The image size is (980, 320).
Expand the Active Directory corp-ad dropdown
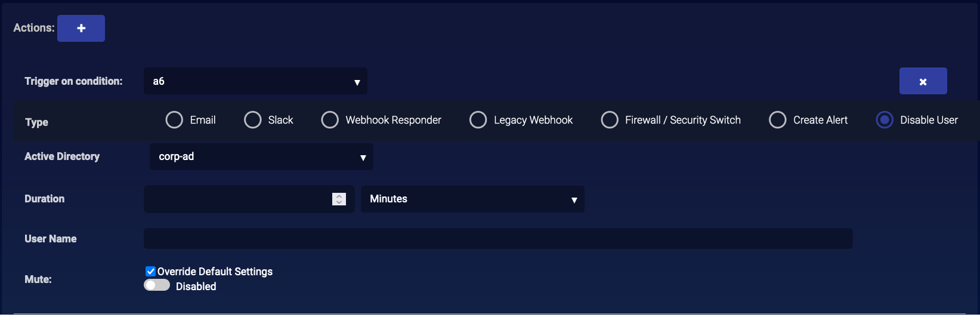click(261, 156)
